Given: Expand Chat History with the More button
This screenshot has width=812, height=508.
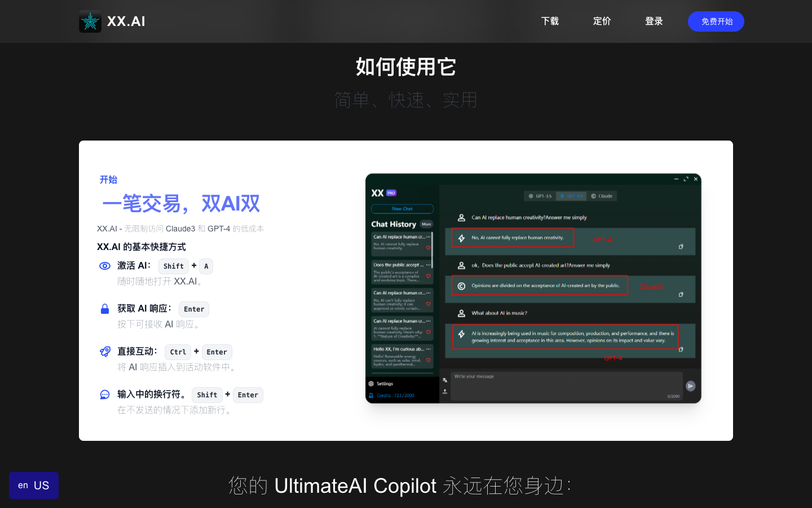Looking at the screenshot, I should (426, 224).
